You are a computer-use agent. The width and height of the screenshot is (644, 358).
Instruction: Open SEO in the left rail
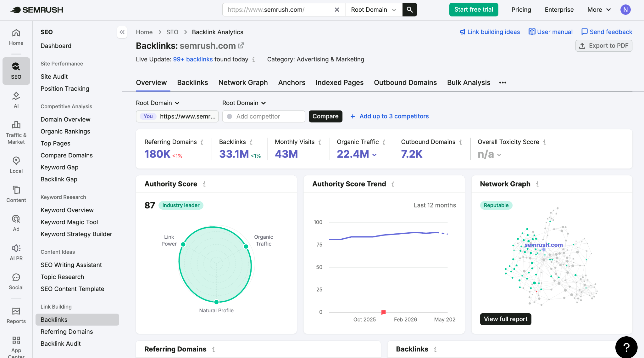(16, 71)
